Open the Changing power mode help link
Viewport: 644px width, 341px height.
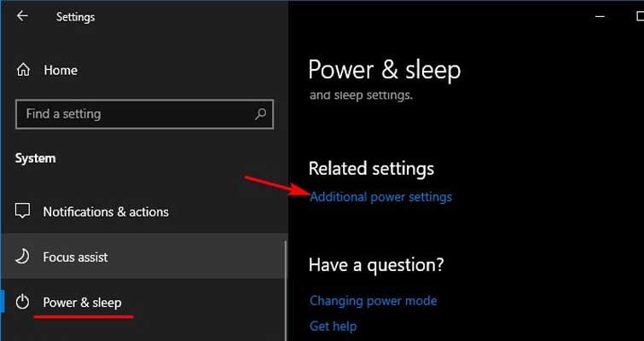(373, 301)
